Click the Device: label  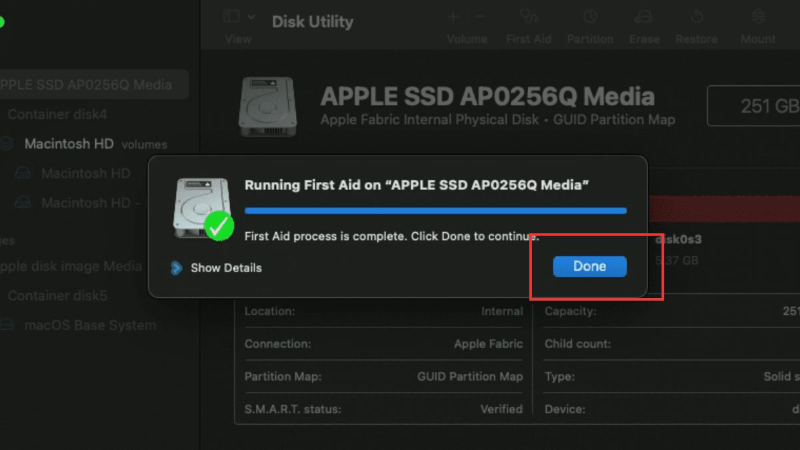point(565,409)
